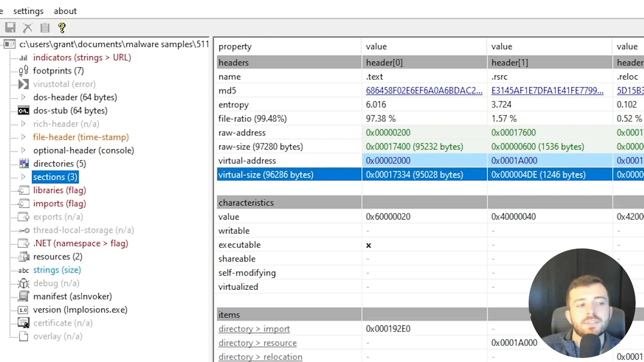Click the directory > import link
644x362 pixels.
(x=254, y=329)
